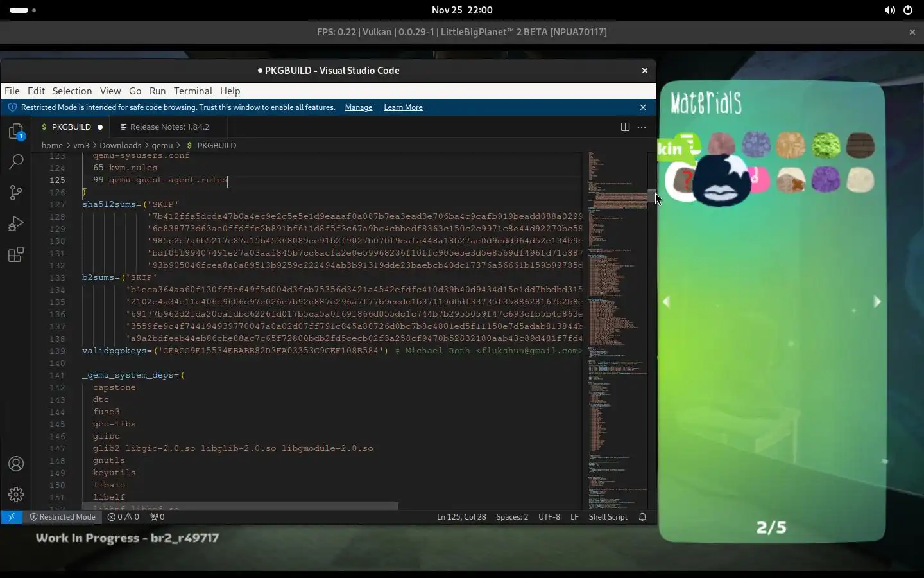Change language mode Shell Script
The width and height of the screenshot is (924, 578).
coord(608,517)
